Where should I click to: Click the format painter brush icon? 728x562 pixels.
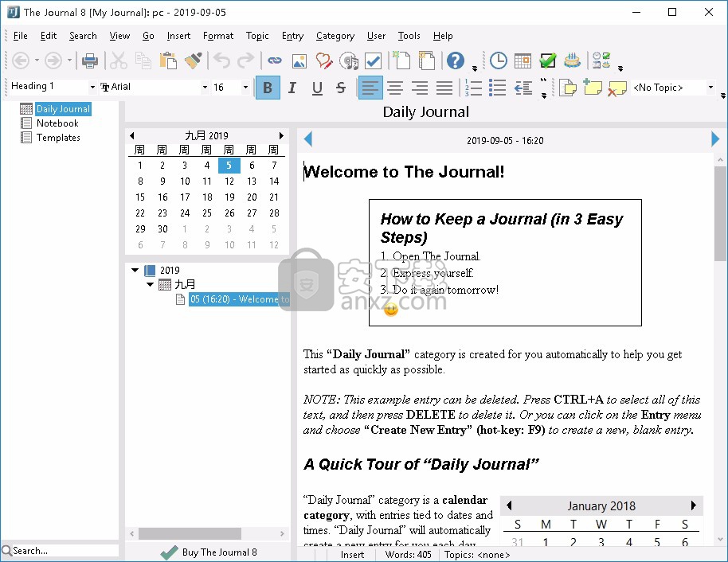pyautogui.click(x=193, y=60)
